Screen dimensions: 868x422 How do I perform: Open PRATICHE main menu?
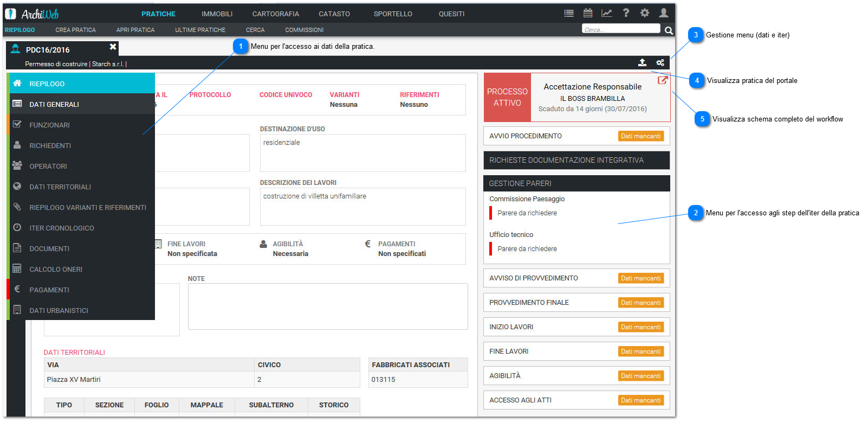pyautogui.click(x=158, y=14)
